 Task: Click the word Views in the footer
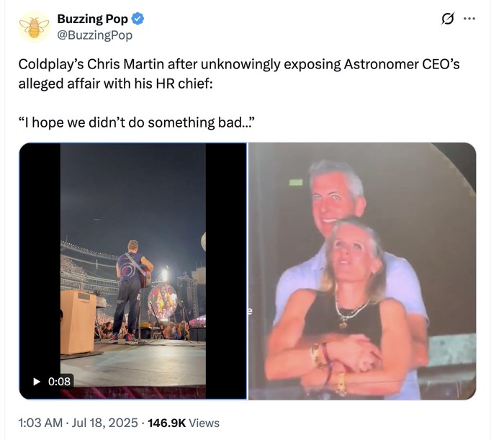click(x=205, y=423)
